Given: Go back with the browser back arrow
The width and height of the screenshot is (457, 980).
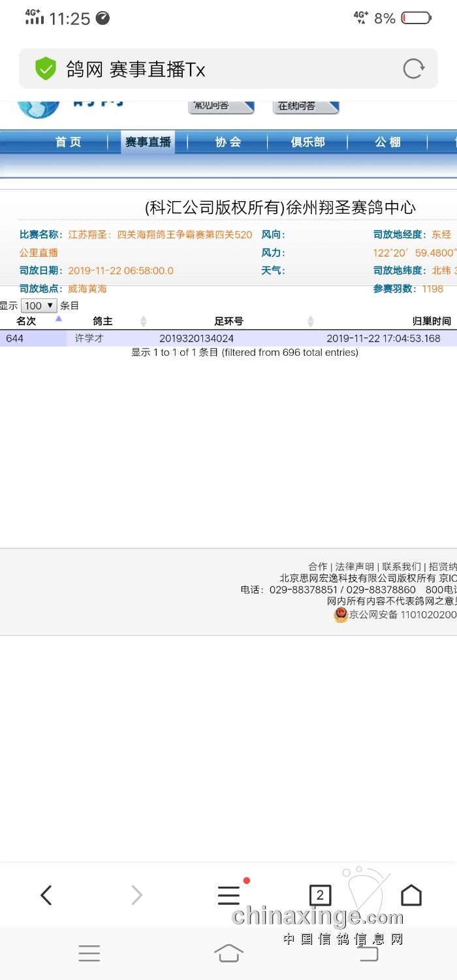Looking at the screenshot, I should pyautogui.click(x=46, y=895).
